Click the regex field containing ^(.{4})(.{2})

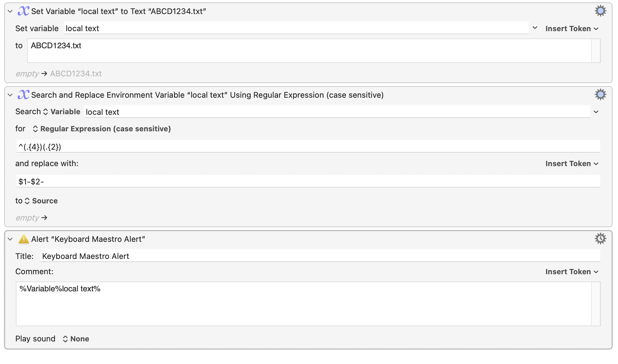coord(308,147)
